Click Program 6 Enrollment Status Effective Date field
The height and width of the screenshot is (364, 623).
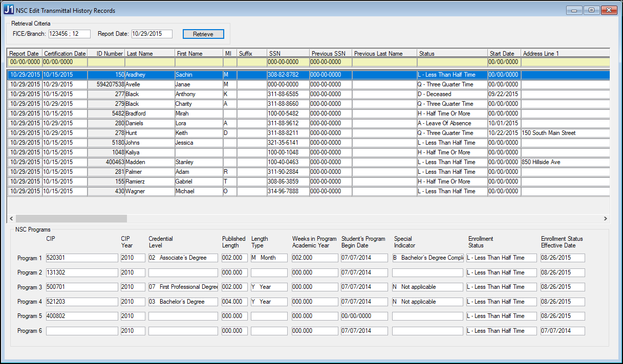coord(562,331)
